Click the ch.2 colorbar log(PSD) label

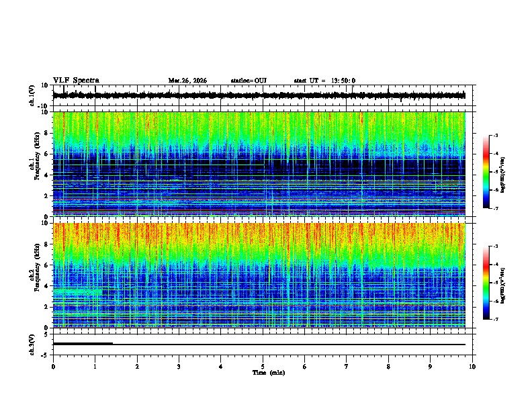503,285
